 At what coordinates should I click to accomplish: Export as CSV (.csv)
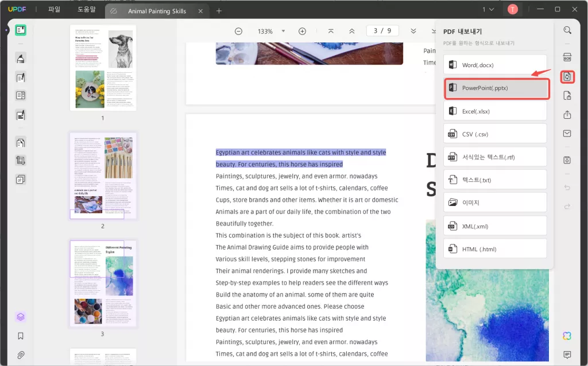coord(495,134)
